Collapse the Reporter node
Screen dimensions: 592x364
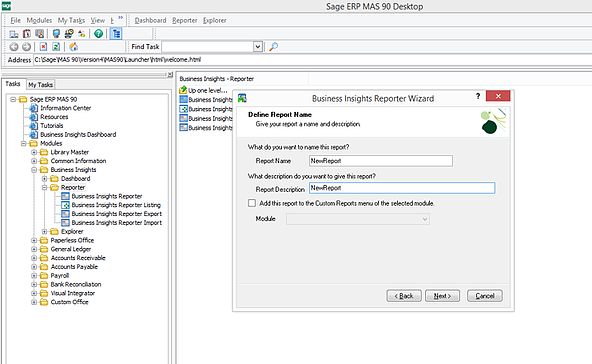pos(45,187)
